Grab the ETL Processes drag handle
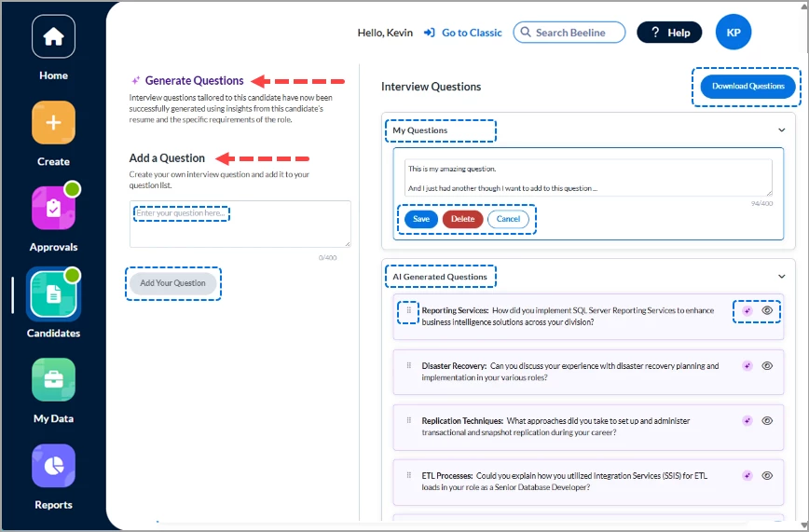Screen dimensions: 809x532 click(408, 475)
